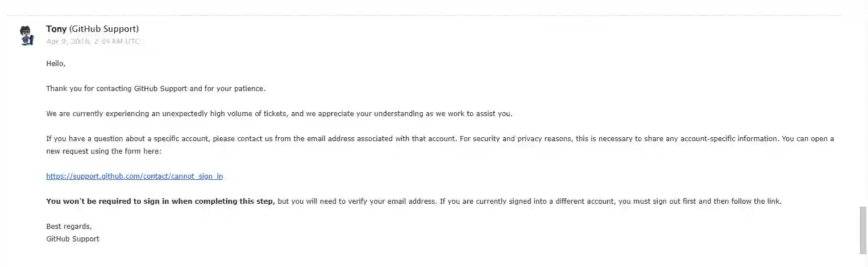Click the sender name Tony
The width and height of the screenshot is (868, 267).
click(56, 29)
